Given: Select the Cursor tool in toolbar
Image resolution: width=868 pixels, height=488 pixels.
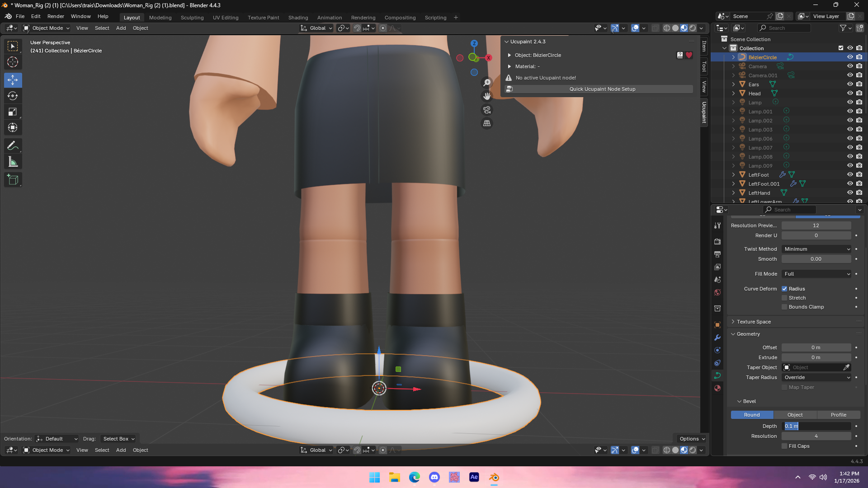Looking at the screenshot, I should (13, 62).
